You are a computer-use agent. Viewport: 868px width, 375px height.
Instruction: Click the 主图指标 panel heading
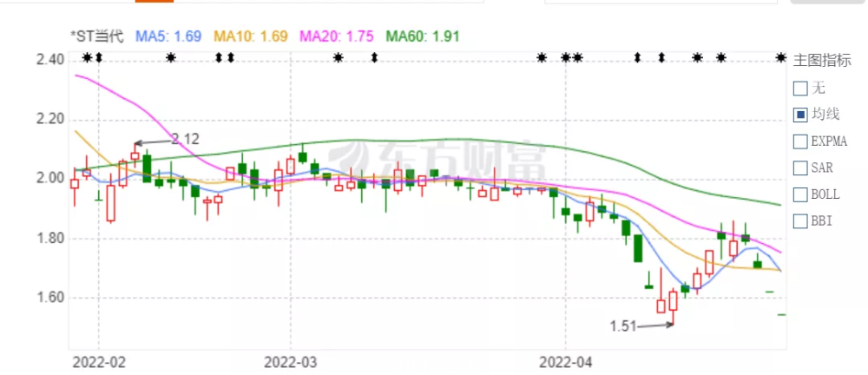[822, 61]
